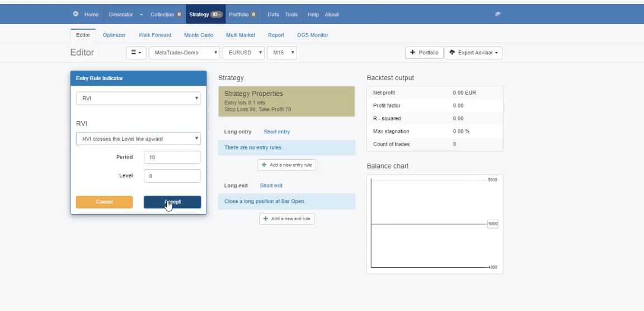
Task: Cancel the entry rule dialog
Action: [104, 202]
